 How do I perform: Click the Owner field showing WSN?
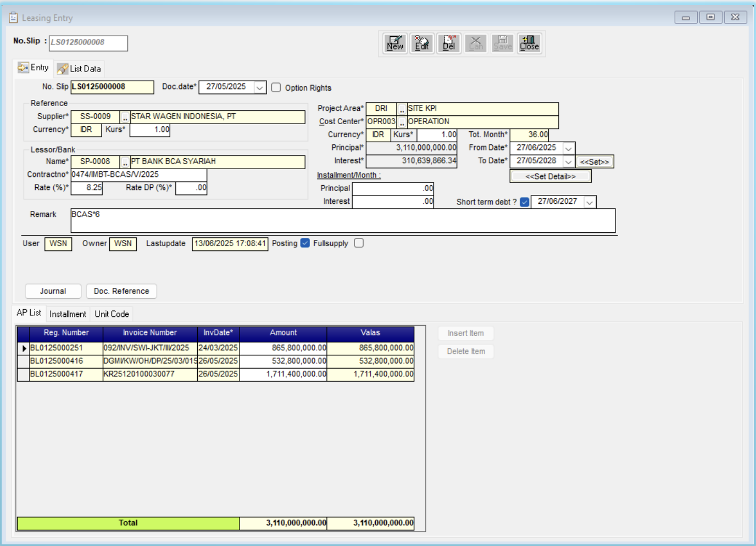pos(123,244)
